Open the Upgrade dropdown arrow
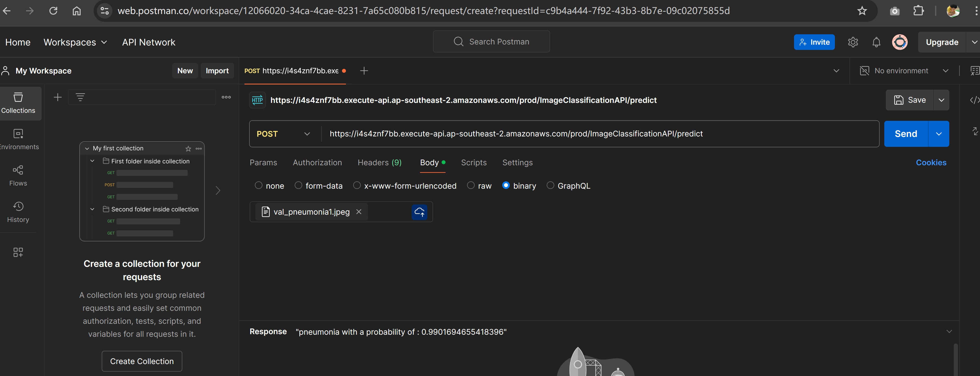Screen dimensions: 980x376 pyautogui.click(x=974, y=42)
